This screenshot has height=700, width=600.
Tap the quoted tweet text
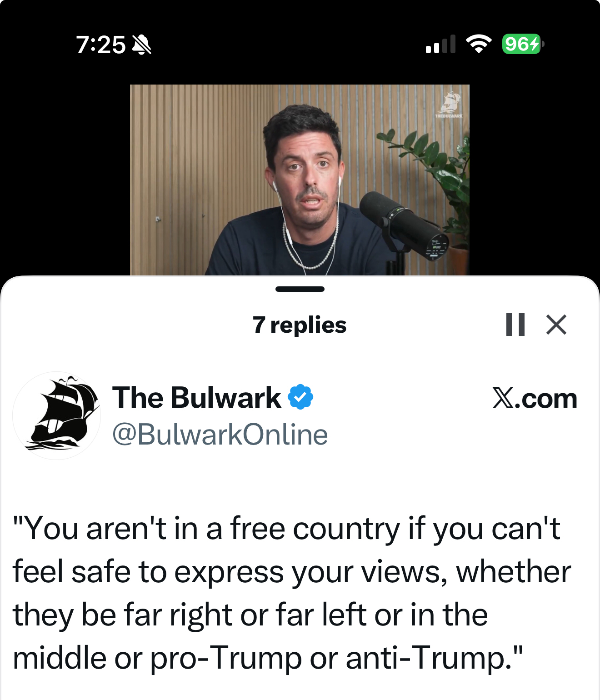291,593
